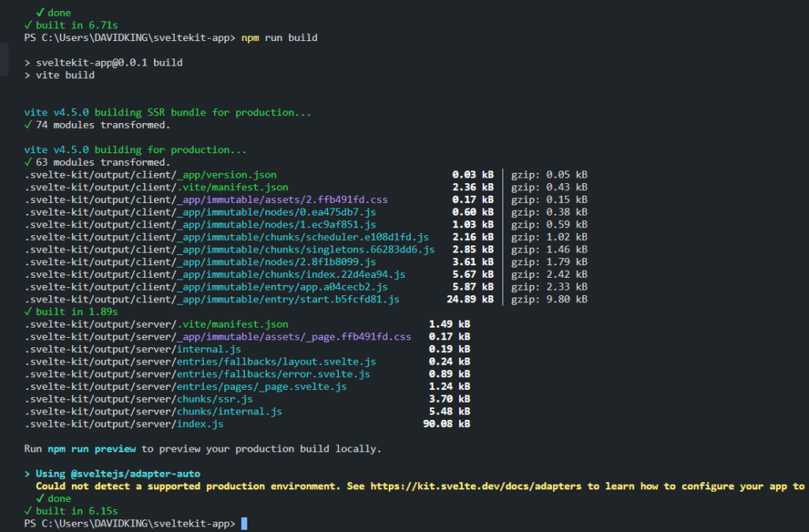The height and width of the screenshot is (532, 809).
Task: Open the nodes/0.ea475db7.js file path
Action: coord(200,212)
